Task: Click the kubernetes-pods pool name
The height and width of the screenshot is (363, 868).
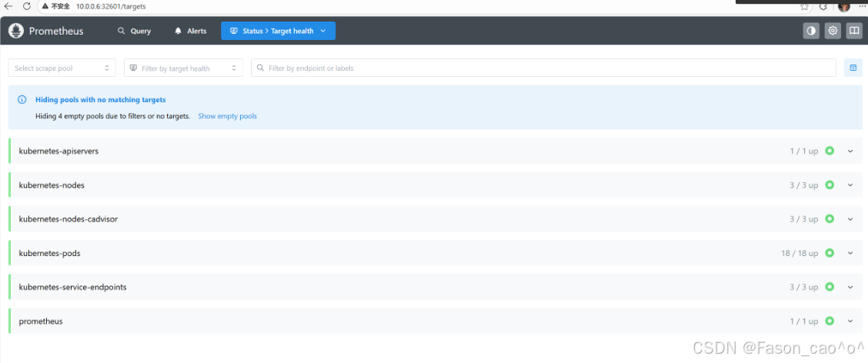Action: coord(50,254)
